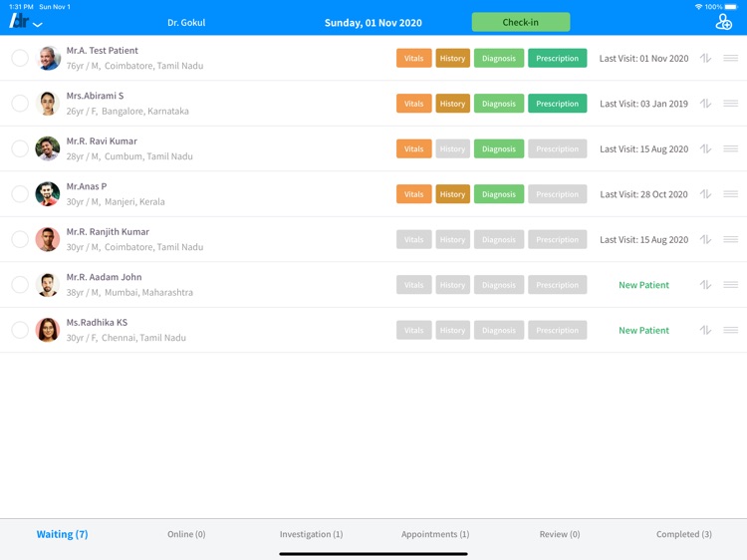This screenshot has height=560, width=747.
Task: Click reorder handle for Mr.R. Ranjith Kumar
Action: [x=731, y=239]
